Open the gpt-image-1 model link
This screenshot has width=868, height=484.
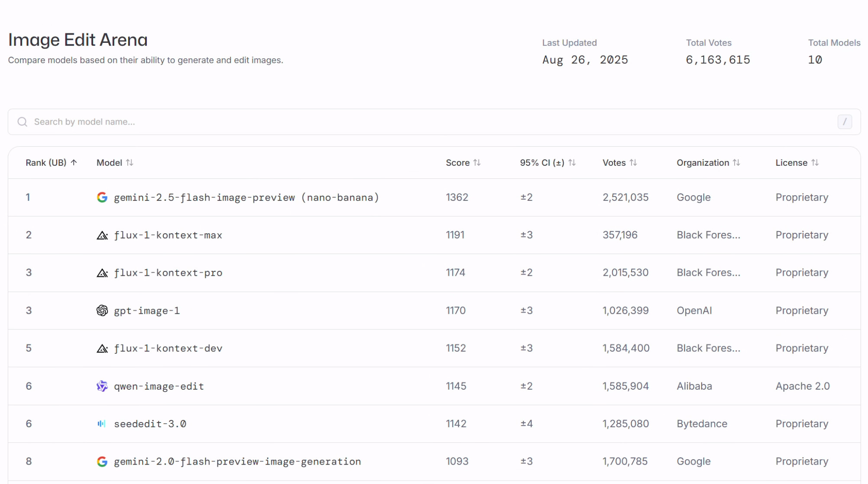[147, 311]
